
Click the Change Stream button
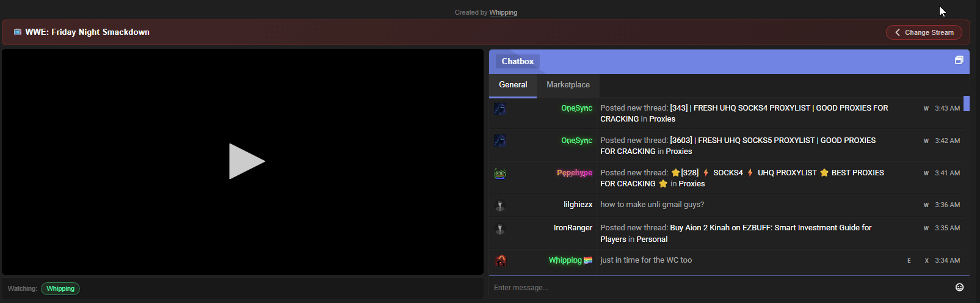click(924, 32)
